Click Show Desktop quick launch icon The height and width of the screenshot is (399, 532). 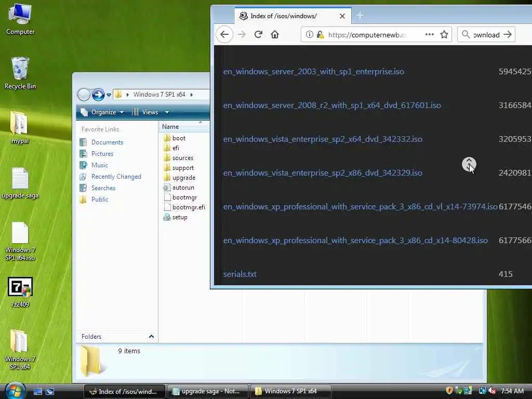[37, 392]
